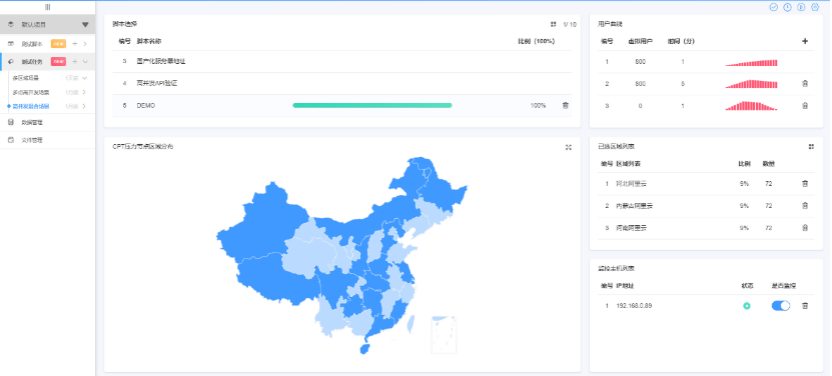The width and height of the screenshot is (832, 376).
Task: Add a user curve row with plus icon
Action: tap(805, 41)
